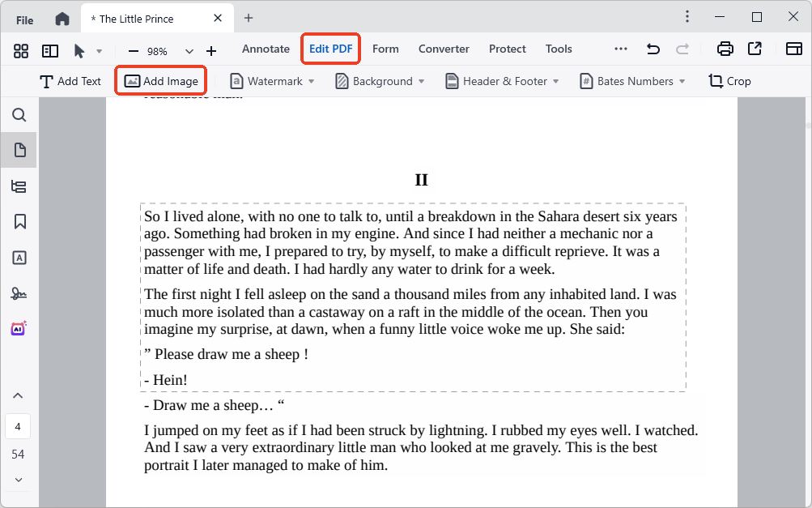Expand the Watermark dropdown
This screenshot has width=812, height=508.
click(x=312, y=82)
